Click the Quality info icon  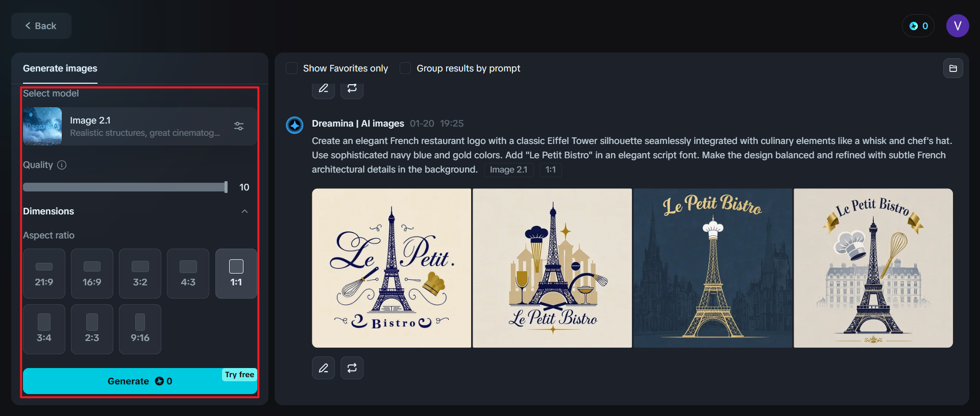point(62,165)
